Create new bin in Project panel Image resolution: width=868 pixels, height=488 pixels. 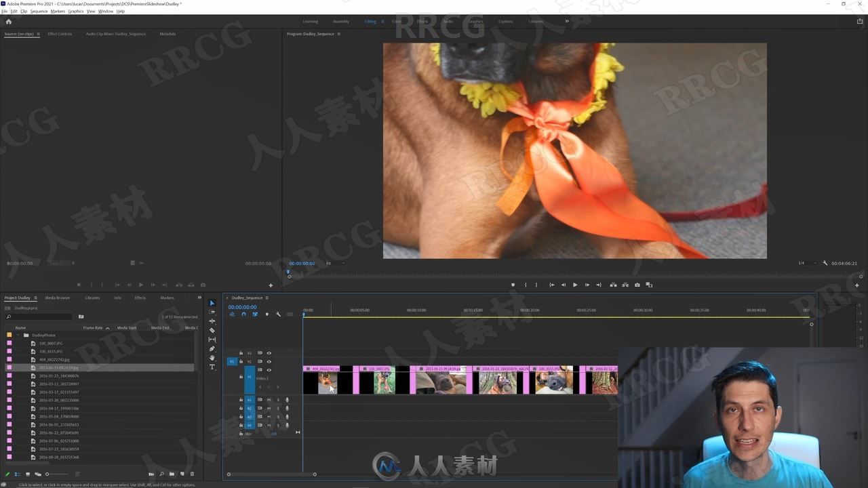pos(172,474)
